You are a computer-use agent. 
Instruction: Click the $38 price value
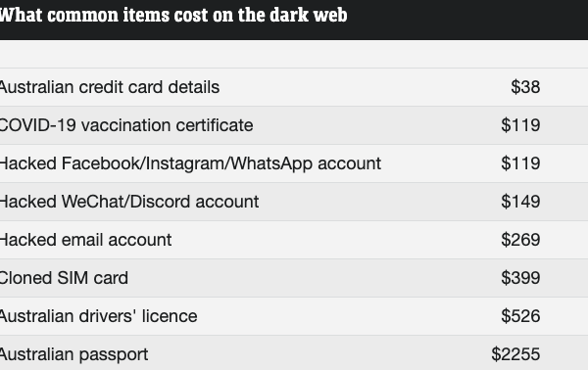click(525, 87)
